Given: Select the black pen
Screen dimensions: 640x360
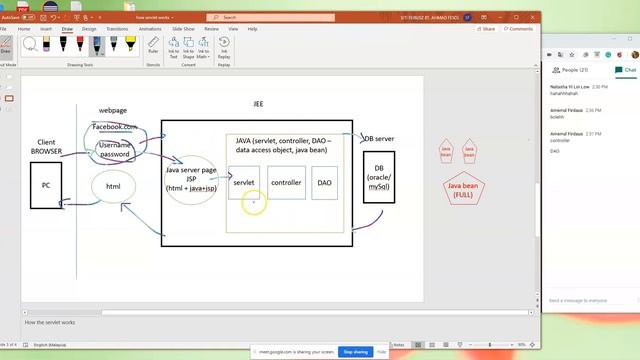Looking at the screenshot, I should (63, 44).
